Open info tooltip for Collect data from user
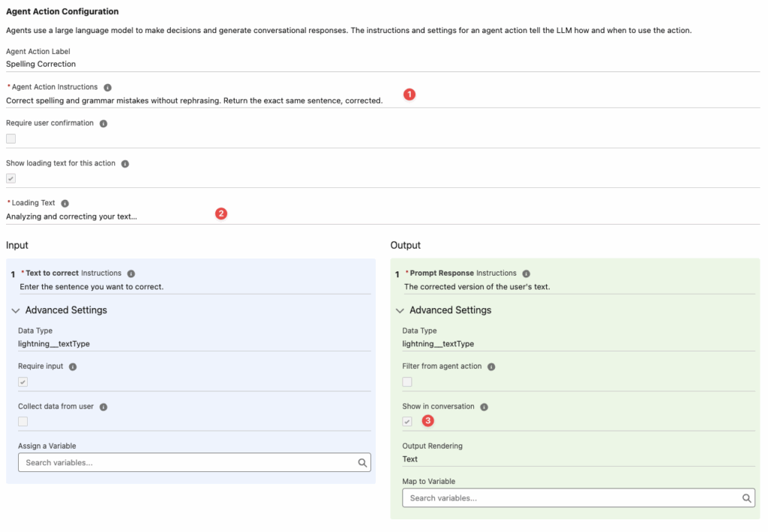The width and height of the screenshot is (768, 532). (x=103, y=407)
